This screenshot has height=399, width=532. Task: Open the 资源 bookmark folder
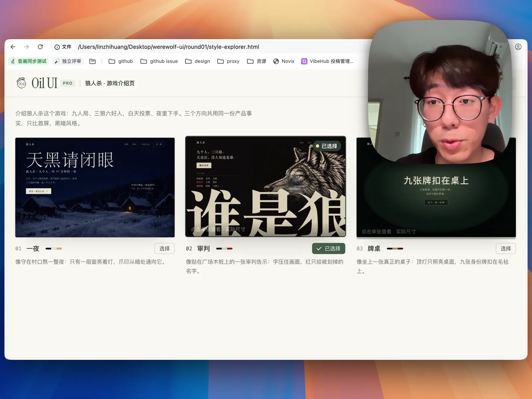pyautogui.click(x=257, y=61)
